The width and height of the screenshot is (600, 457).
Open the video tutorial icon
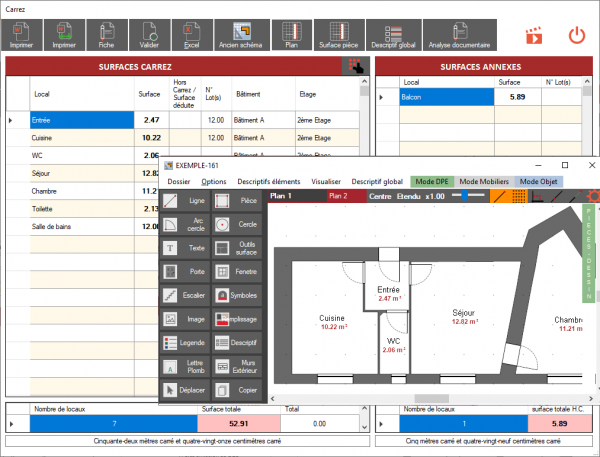535,35
